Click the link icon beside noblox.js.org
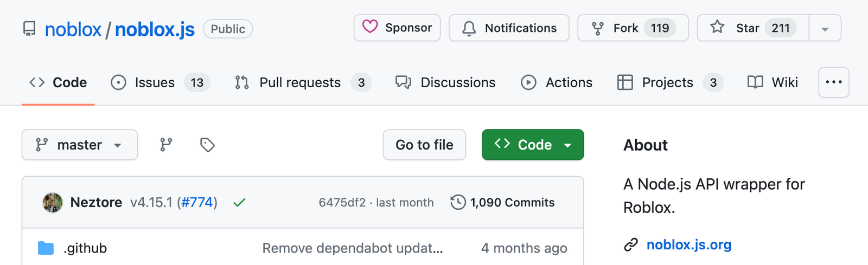Viewport: 868px width, 265px height. click(x=631, y=245)
